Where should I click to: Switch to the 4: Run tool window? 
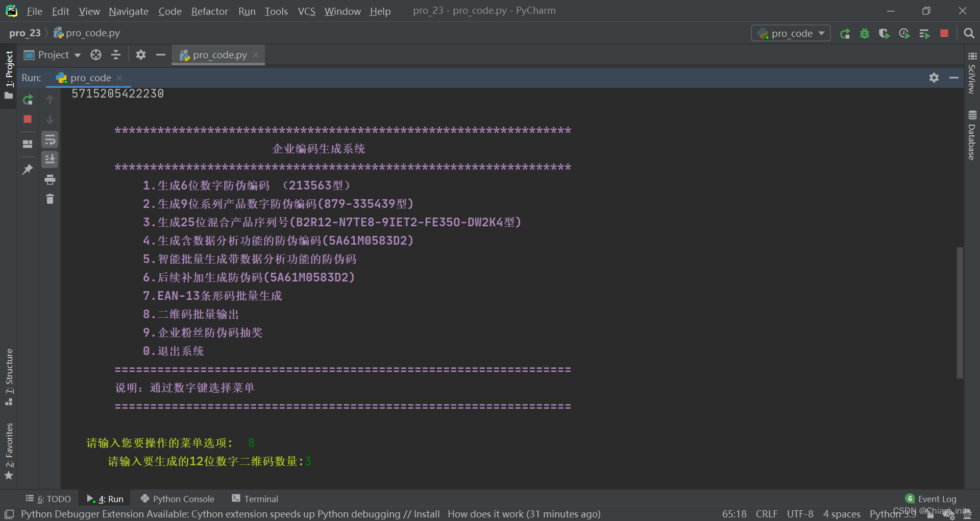pos(105,499)
